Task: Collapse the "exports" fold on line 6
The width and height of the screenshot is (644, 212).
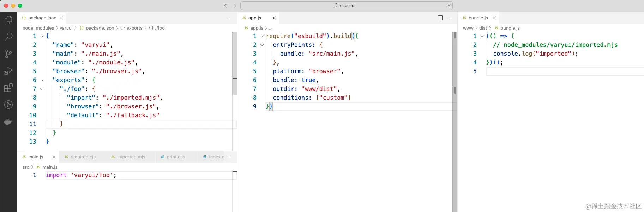Action: 42,80
